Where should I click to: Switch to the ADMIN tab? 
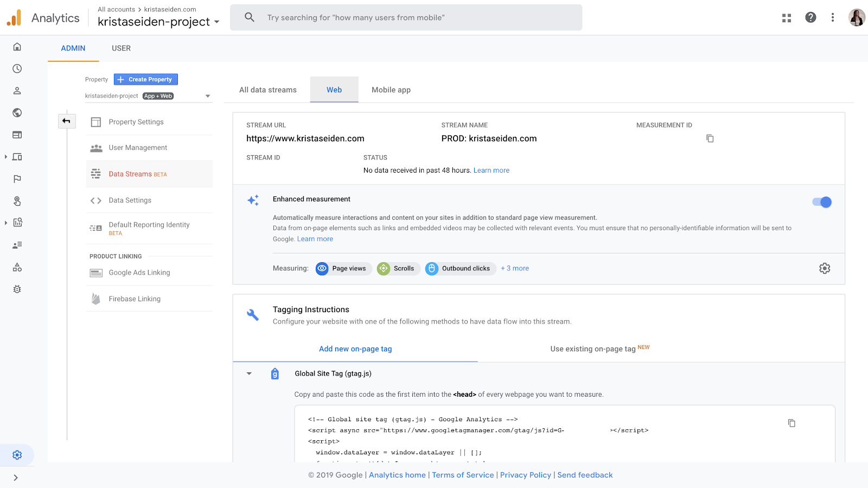pos(73,48)
